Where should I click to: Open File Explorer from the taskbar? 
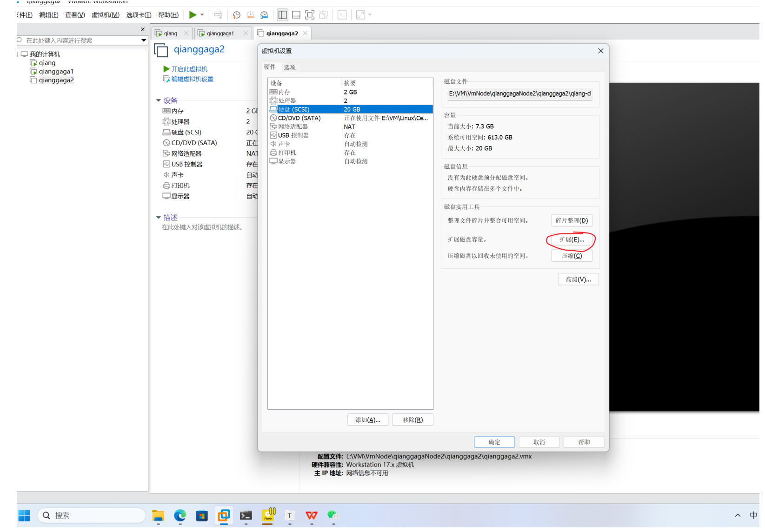tap(158, 515)
